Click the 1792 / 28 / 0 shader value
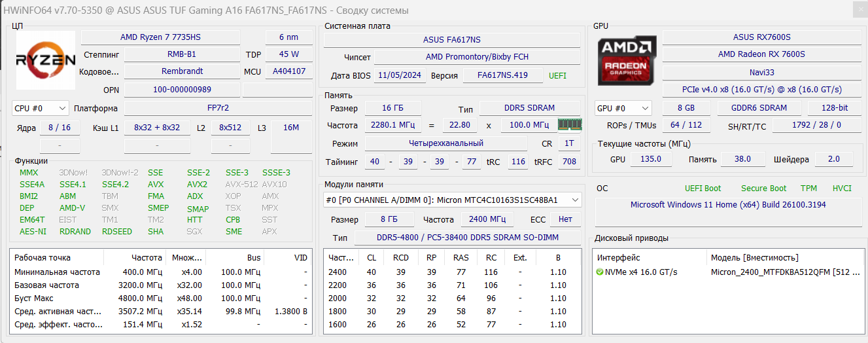This screenshot has height=343, width=868. coord(816,125)
